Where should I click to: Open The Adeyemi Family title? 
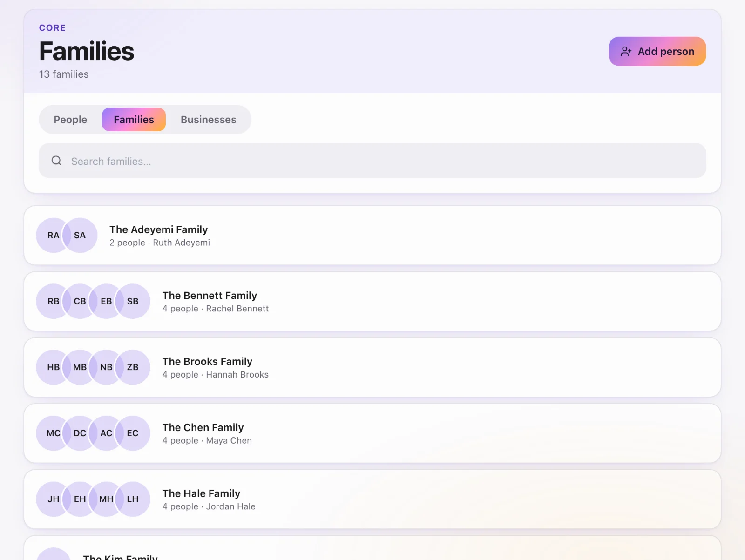(x=159, y=229)
